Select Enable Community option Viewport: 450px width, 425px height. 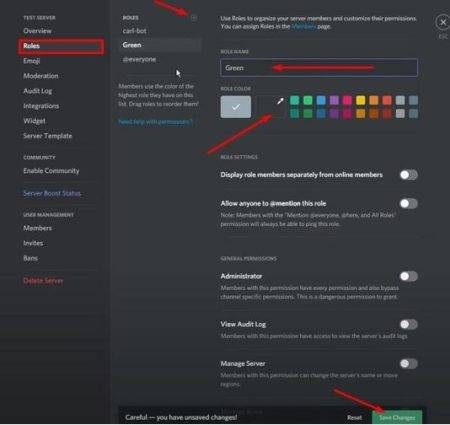click(x=51, y=171)
